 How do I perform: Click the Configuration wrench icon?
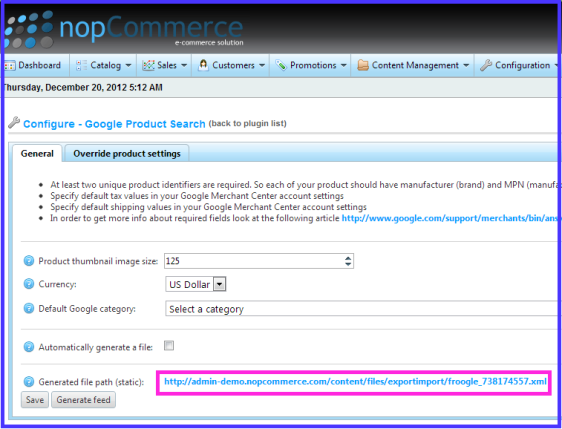[486, 65]
